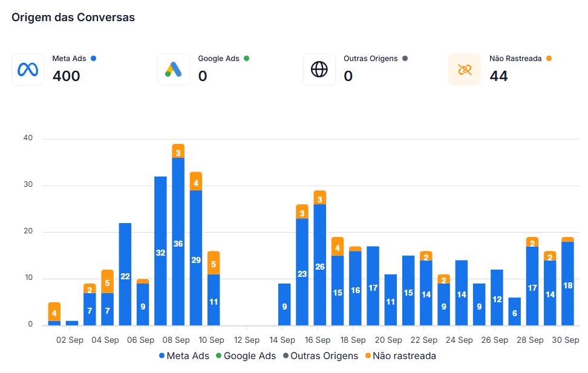This screenshot has height=373, width=588.
Task: Select the orange segment labeled 3 above 23
Action: point(302,212)
